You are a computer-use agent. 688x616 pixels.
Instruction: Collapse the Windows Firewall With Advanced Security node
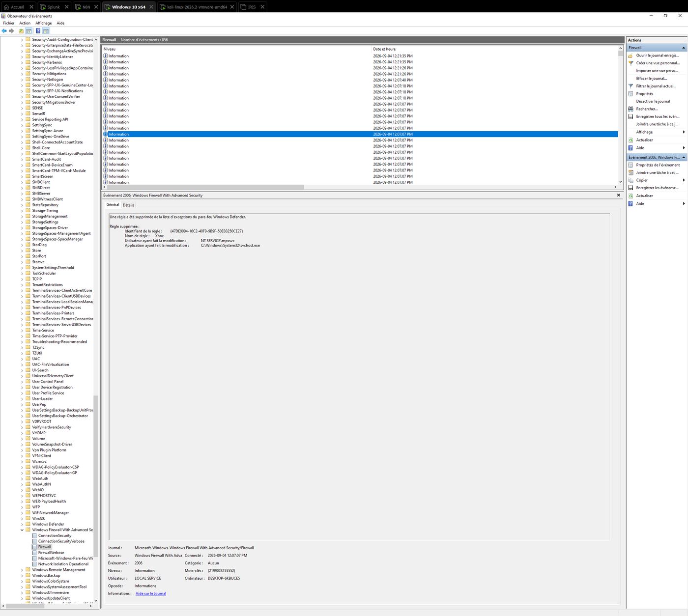[x=22, y=530]
